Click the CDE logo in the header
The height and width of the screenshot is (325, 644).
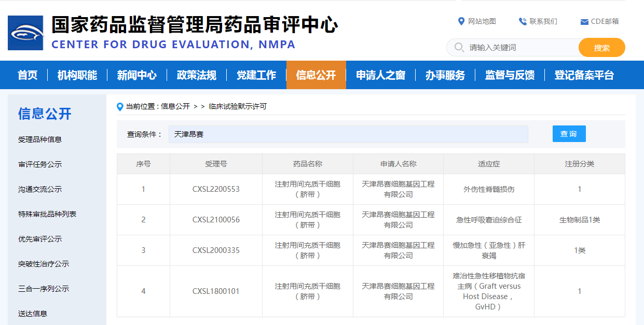click(x=25, y=33)
